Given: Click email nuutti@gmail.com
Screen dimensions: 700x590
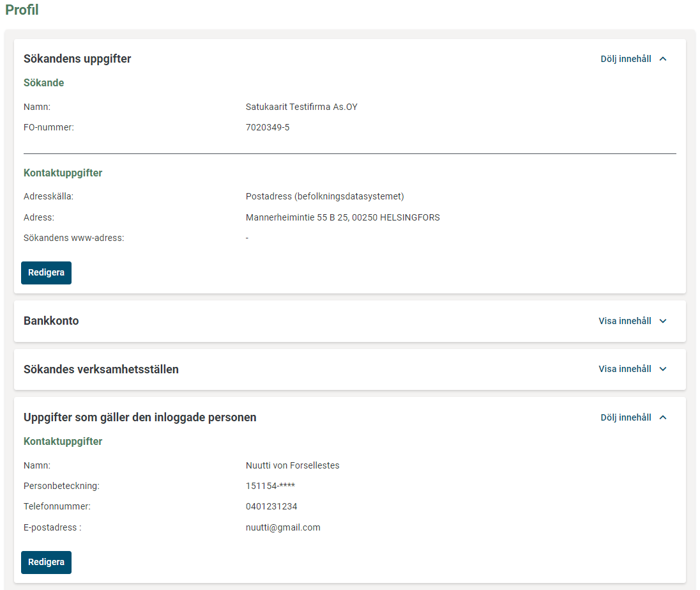Looking at the screenshot, I should [283, 527].
